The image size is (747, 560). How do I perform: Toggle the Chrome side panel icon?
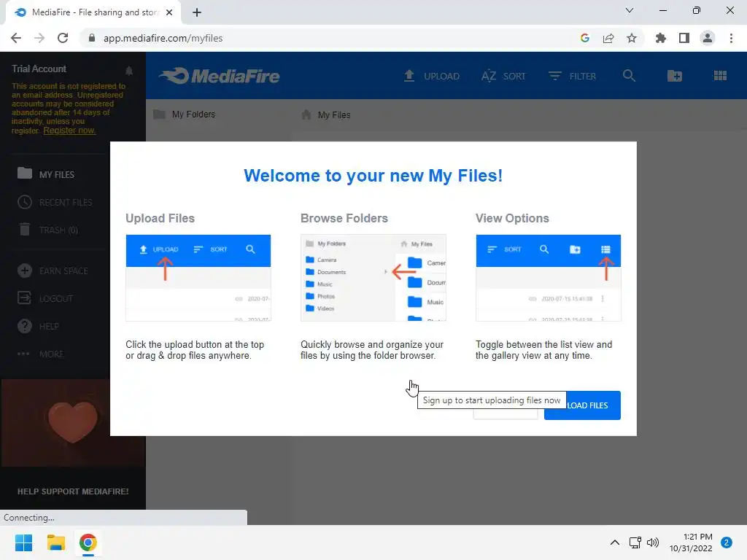(684, 38)
